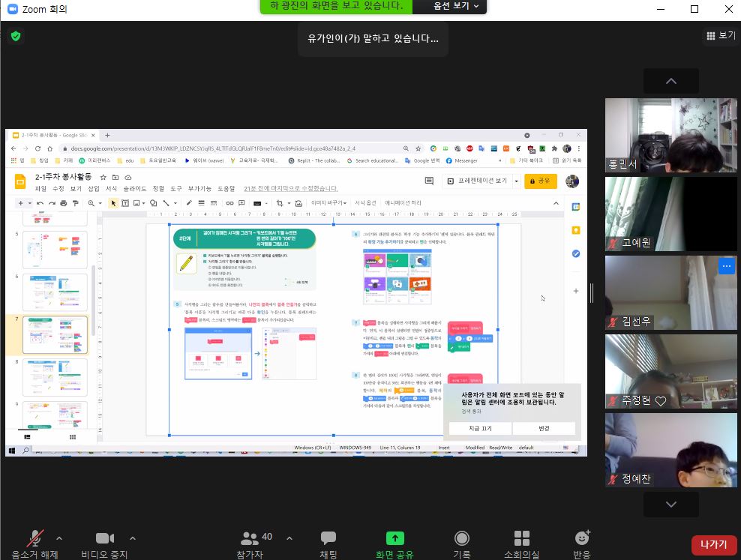Open video settings arrow next to camera

(133, 538)
